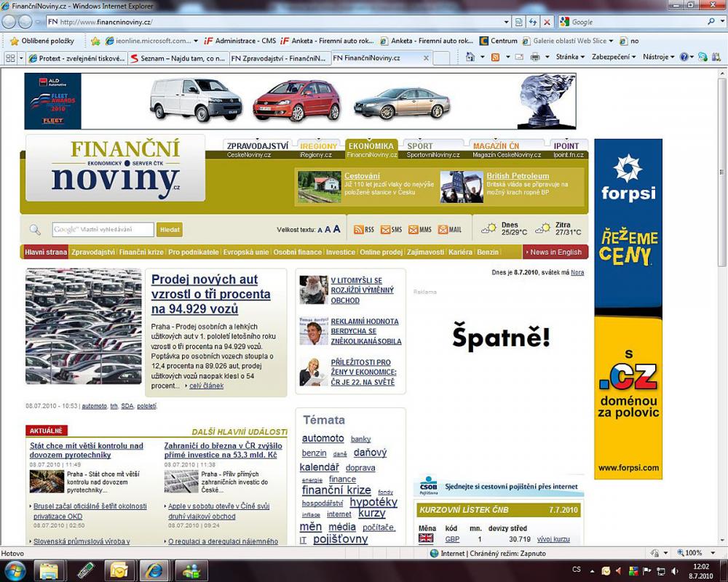728x582 pixels.
Task: Click the SMS envelope icon
Action: (x=385, y=229)
